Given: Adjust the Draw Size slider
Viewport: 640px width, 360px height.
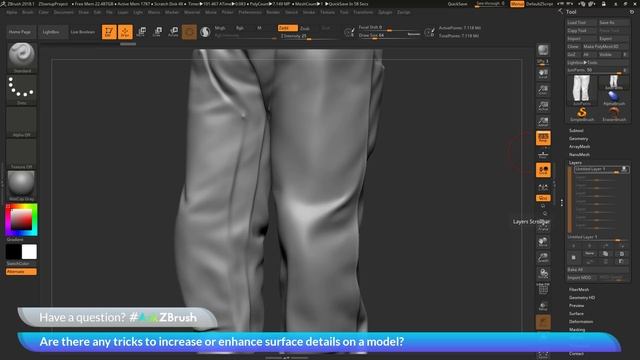Looking at the screenshot, I should [389, 35].
